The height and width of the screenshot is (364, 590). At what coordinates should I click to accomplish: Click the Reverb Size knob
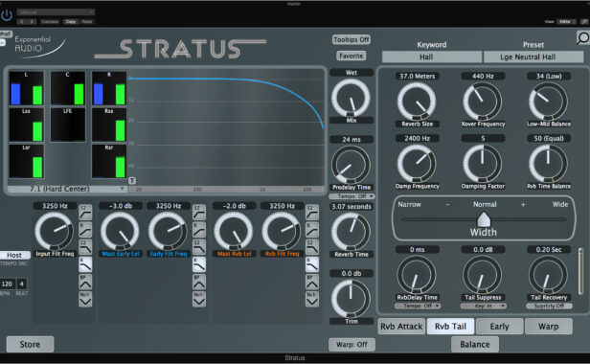click(x=417, y=102)
